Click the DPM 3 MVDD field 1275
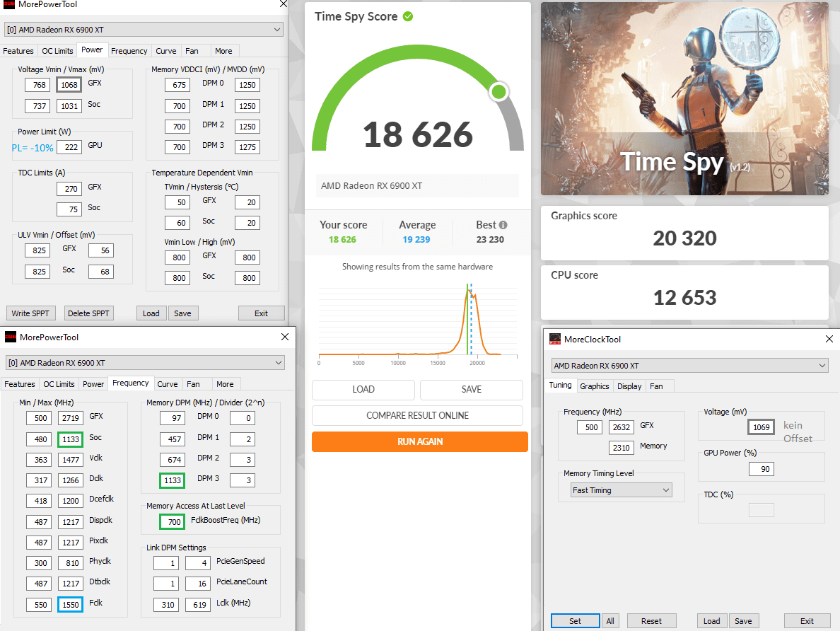This screenshot has width=840, height=631. [247, 147]
